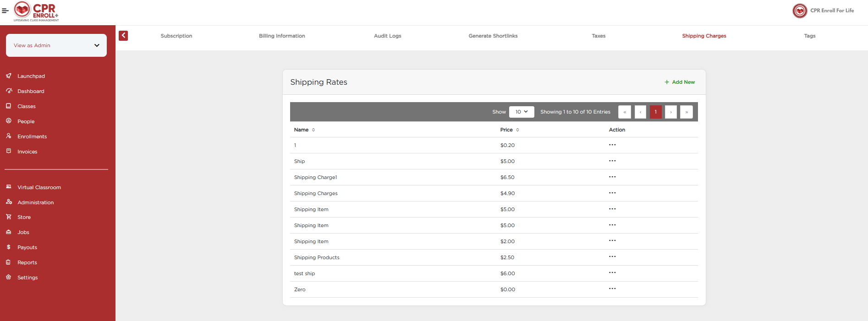Click the Showing 1 to 10 Entries text
868x321 pixels.
pyautogui.click(x=575, y=112)
